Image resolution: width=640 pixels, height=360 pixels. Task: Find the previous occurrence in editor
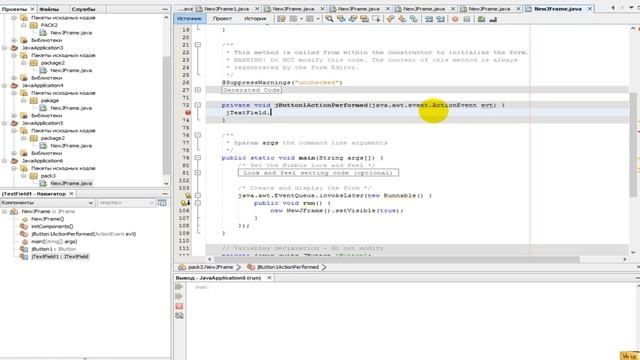(341, 19)
